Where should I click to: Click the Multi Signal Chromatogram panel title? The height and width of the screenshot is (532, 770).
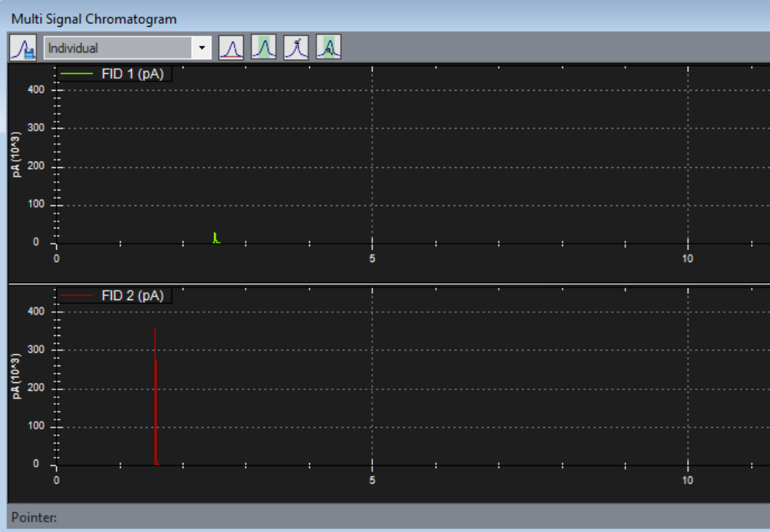point(94,19)
